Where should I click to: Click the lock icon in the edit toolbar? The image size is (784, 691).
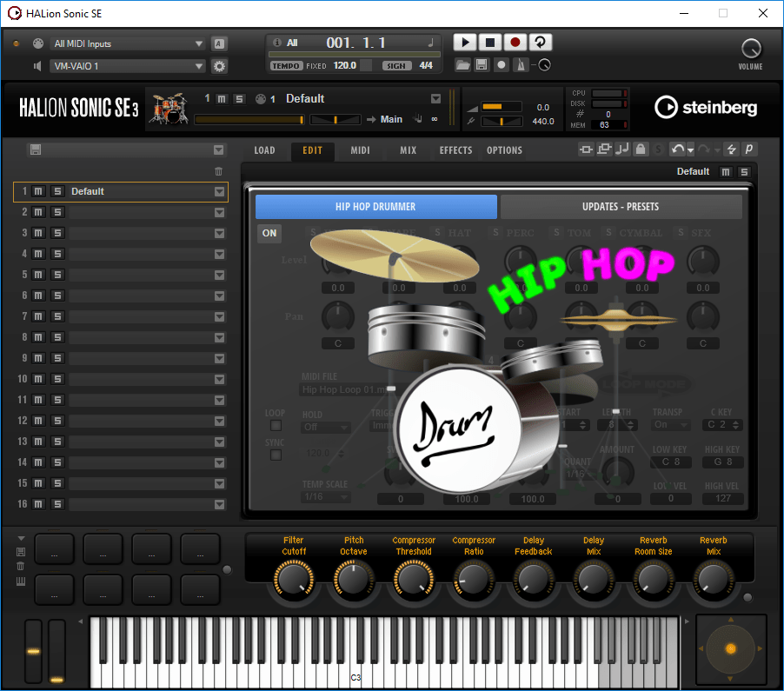click(x=641, y=149)
